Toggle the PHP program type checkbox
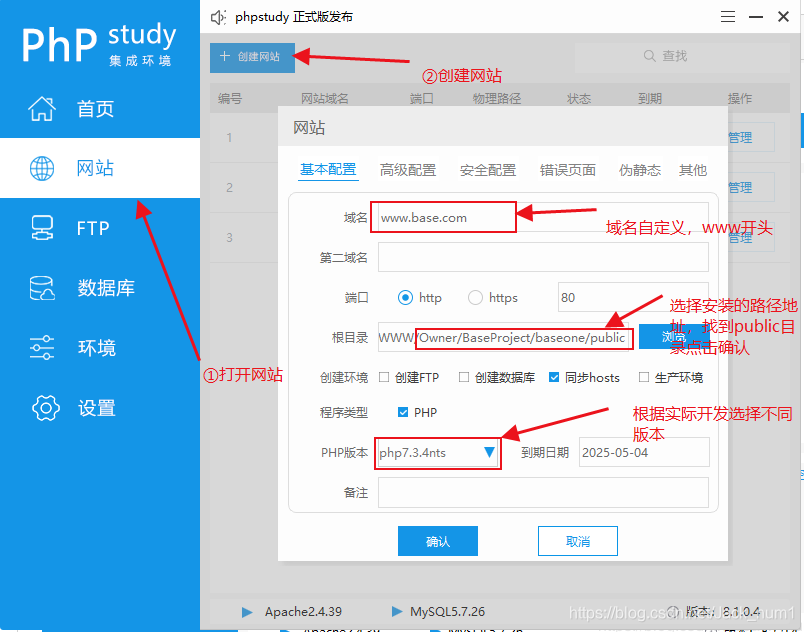Screen dimensions: 804x632 [403, 412]
